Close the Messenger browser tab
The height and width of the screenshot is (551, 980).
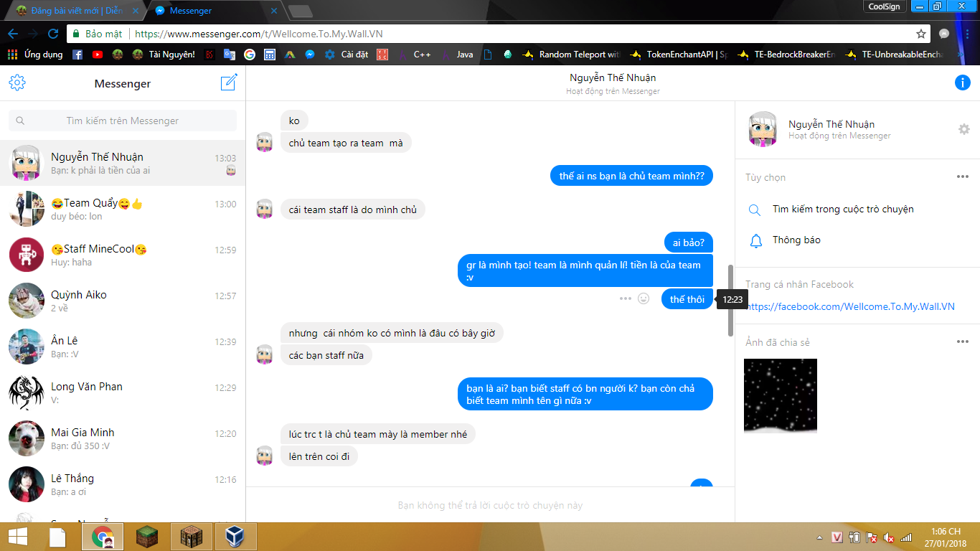273,11
